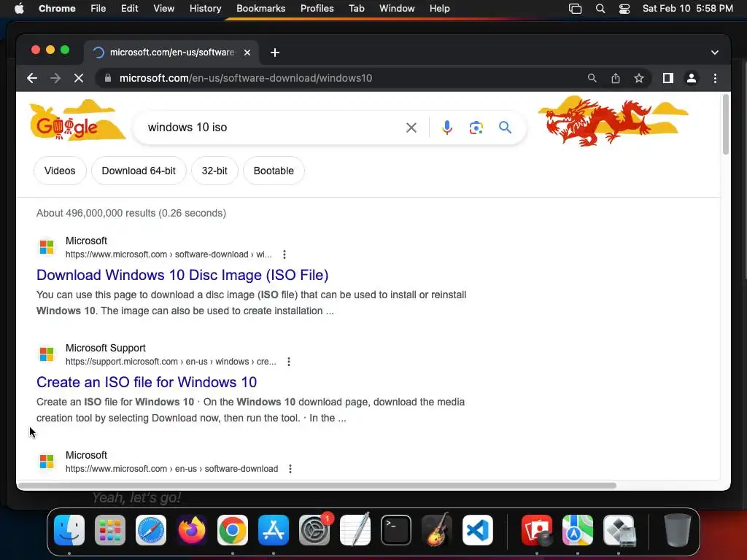Launch Safari from the Dock

click(x=151, y=530)
